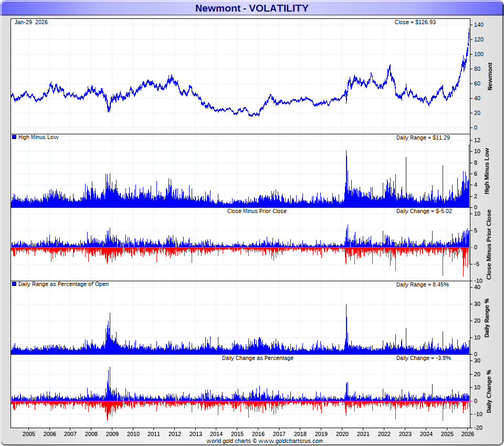Click 'Daily Range as Percentage of Open' label
The image size is (504, 446).
64,284
